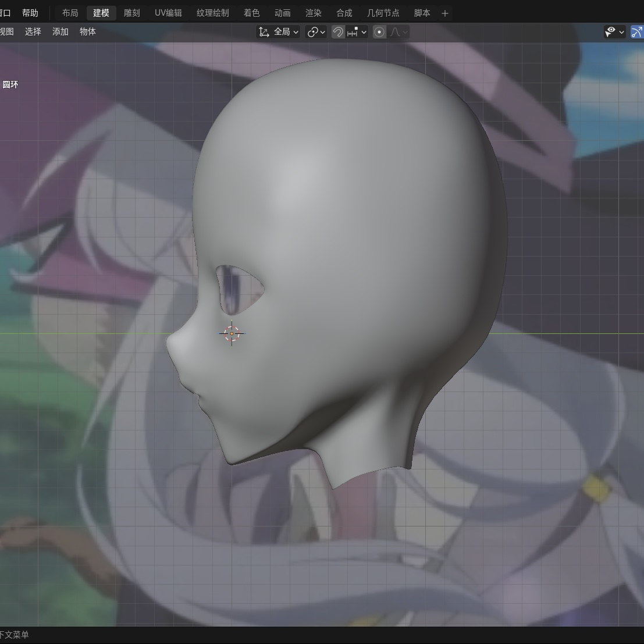Screen dimensions: 644x644
Task: Switch to the 着色 workspace tab
Action: click(251, 13)
